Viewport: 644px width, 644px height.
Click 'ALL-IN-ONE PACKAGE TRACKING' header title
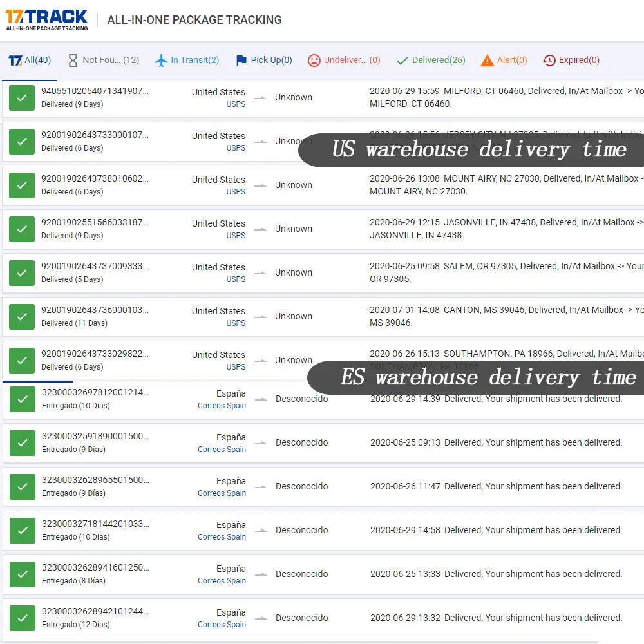tap(194, 20)
